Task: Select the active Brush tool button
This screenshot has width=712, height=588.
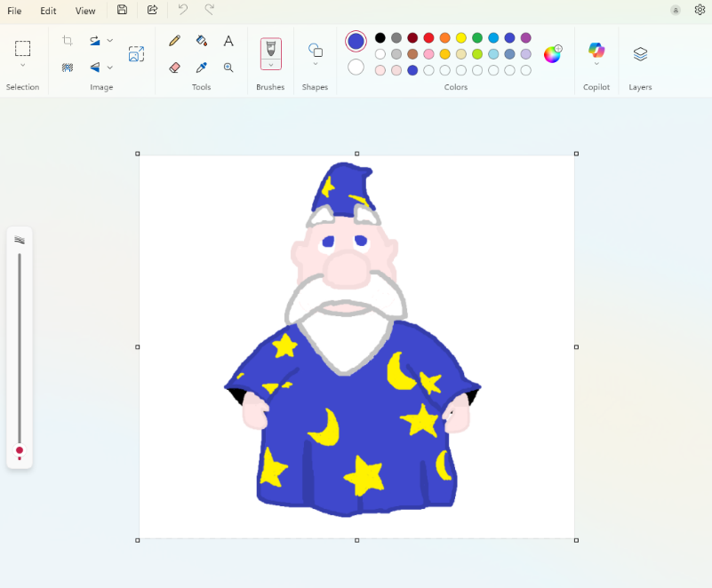Action: pos(270,49)
